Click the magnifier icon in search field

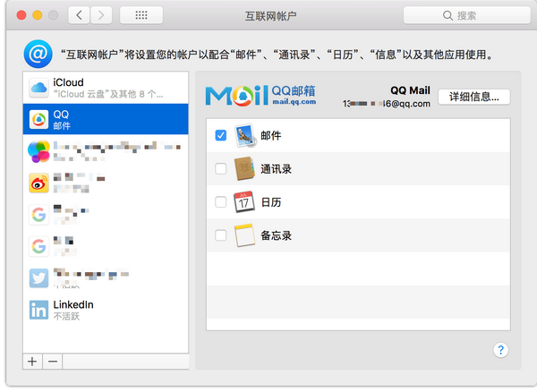click(x=447, y=15)
